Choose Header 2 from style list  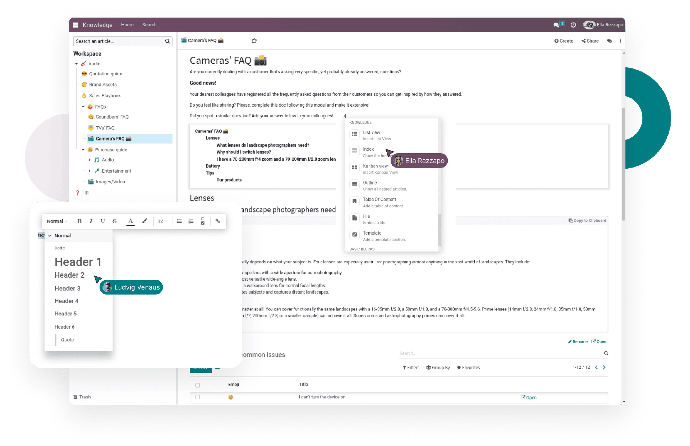point(70,275)
